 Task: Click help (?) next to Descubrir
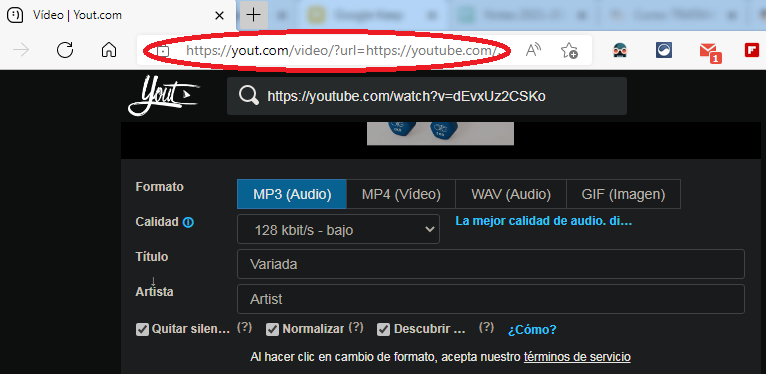tap(486, 327)
